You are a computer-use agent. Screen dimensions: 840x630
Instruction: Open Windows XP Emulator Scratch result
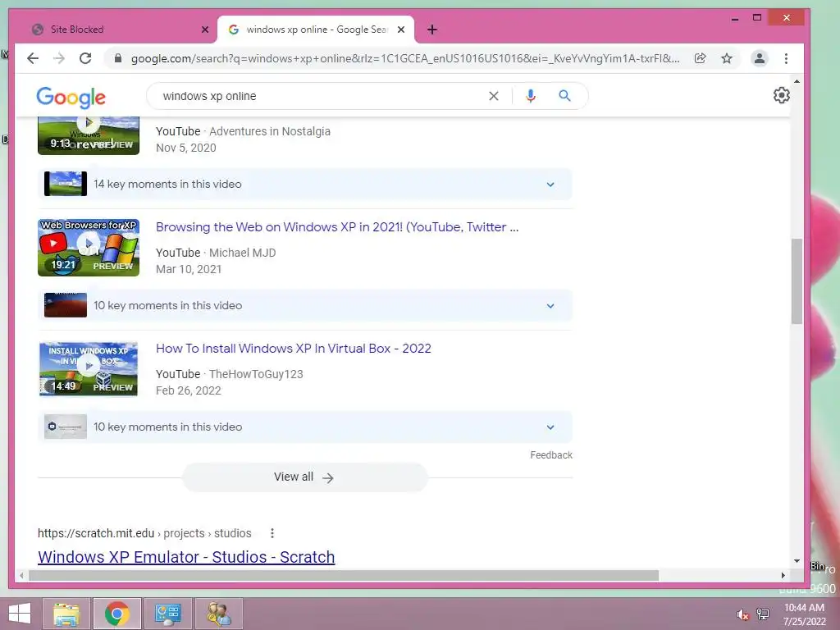(186, 557)
